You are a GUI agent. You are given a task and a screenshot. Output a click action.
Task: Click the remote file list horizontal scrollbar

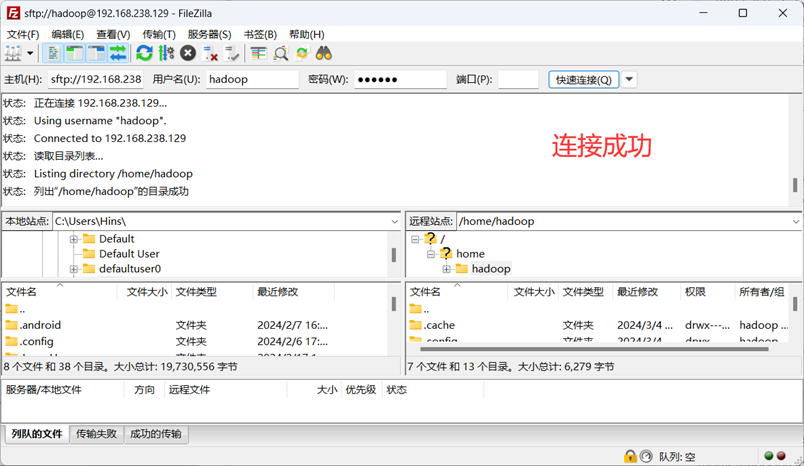click(x=594, y=349)
